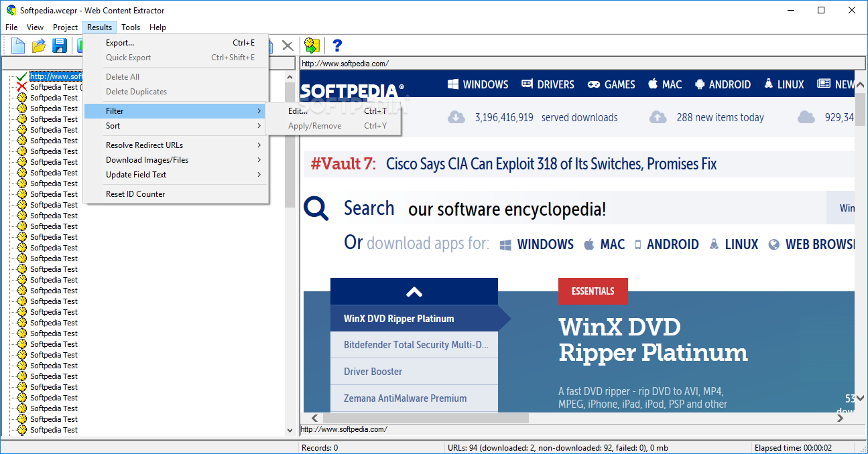Click the 'URLs: 94' status bar entry
This screenshot has height=454, width=868.
pos(558,447)
